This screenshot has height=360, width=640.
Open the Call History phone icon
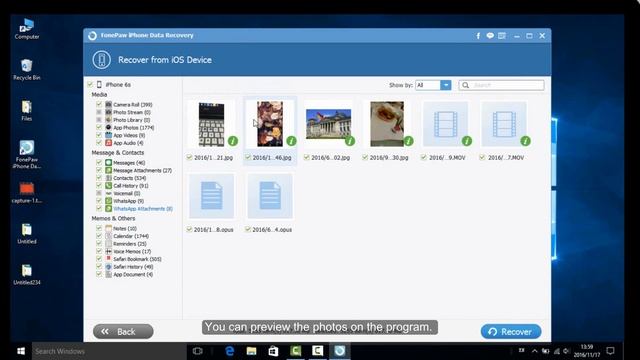click(109, 186)
